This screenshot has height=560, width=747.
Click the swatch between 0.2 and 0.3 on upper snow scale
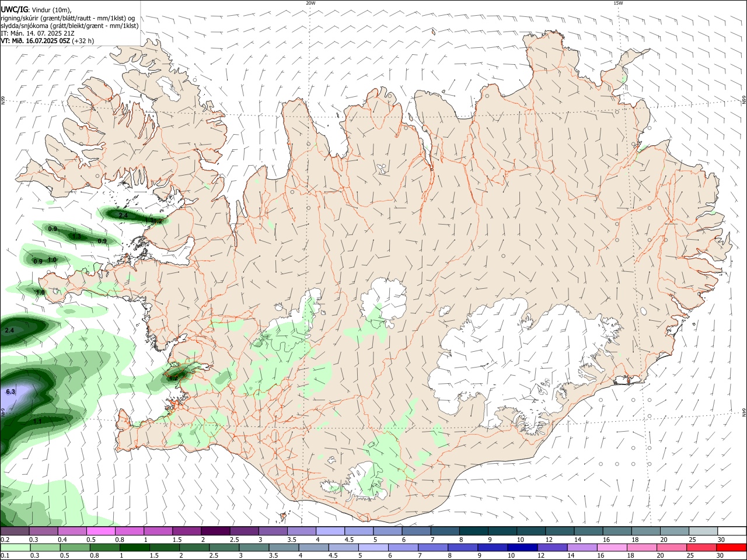[x=15, y=531]
